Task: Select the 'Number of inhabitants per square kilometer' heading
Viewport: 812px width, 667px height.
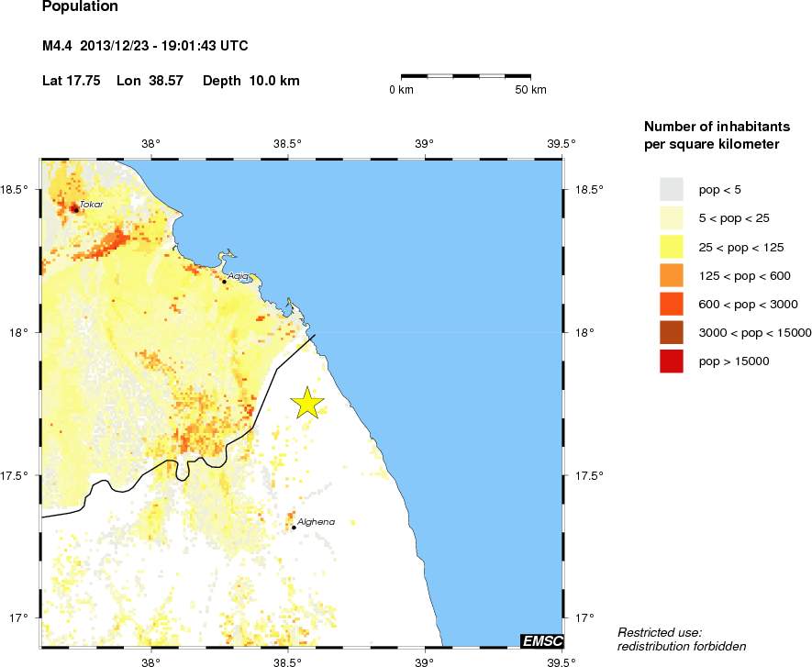Action: click(717, 135)
